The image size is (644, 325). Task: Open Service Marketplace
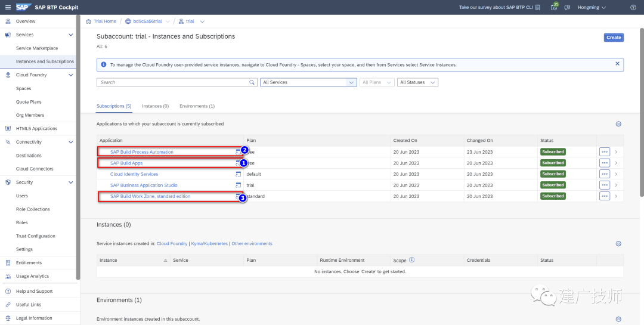coord(37,48)
